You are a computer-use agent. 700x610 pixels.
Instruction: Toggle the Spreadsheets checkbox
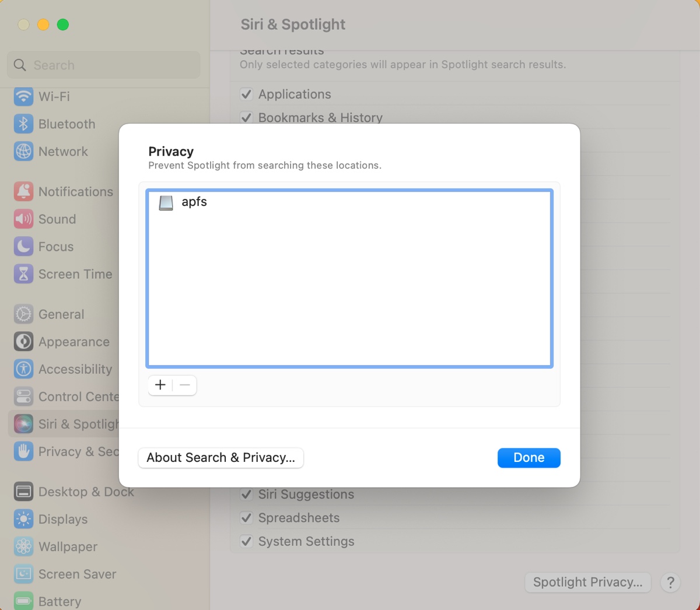tap(247, 518)
